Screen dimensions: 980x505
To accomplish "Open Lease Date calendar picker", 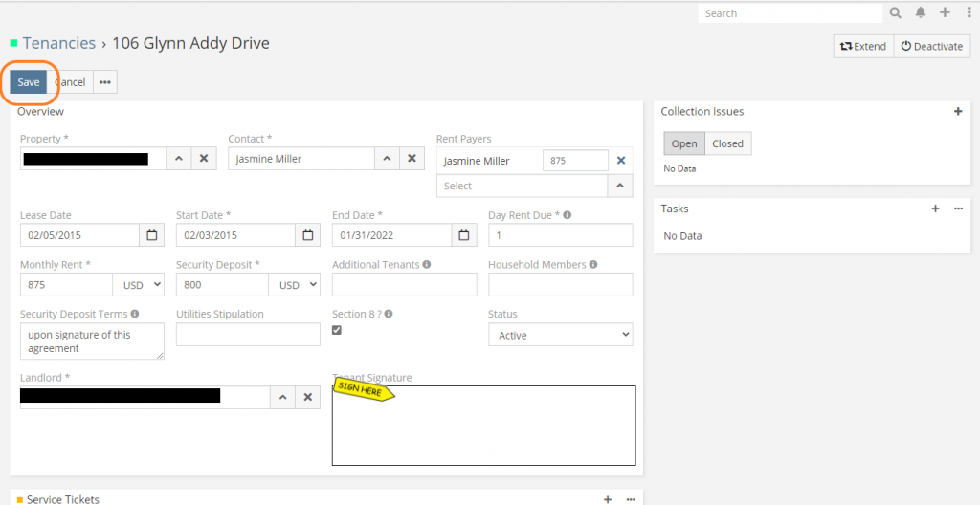I will point(152,235).
